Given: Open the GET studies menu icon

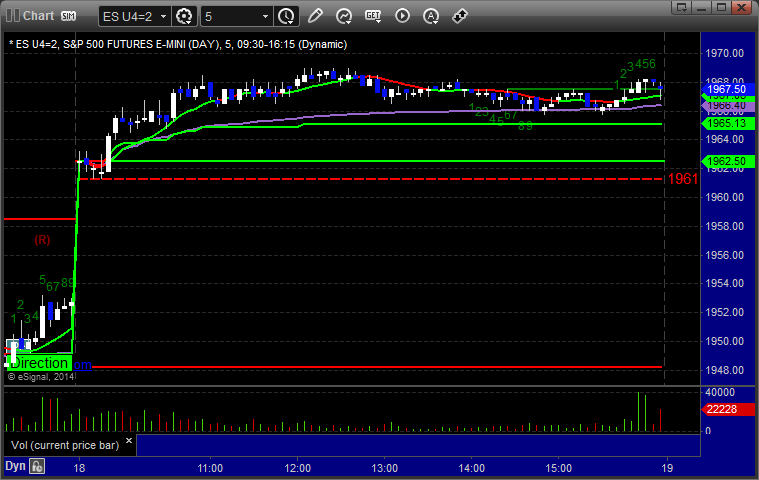Looking at the screenshot, I should coord(373,16).
